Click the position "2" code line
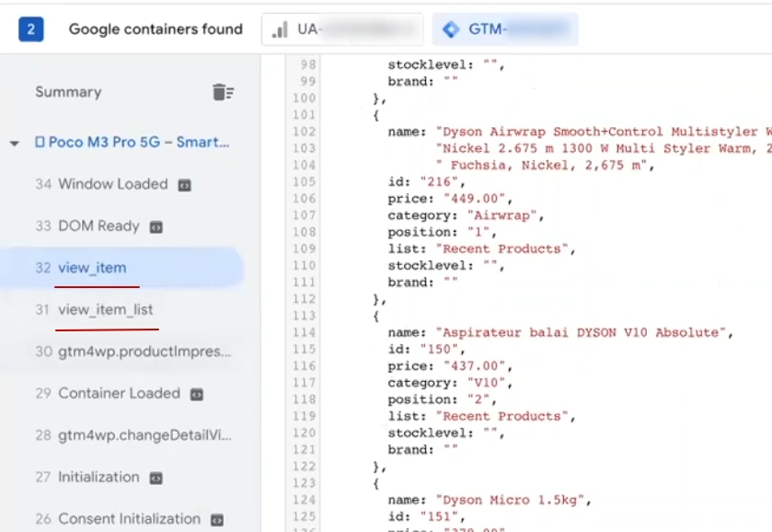 pyautogui.click(x=442, y=400)
